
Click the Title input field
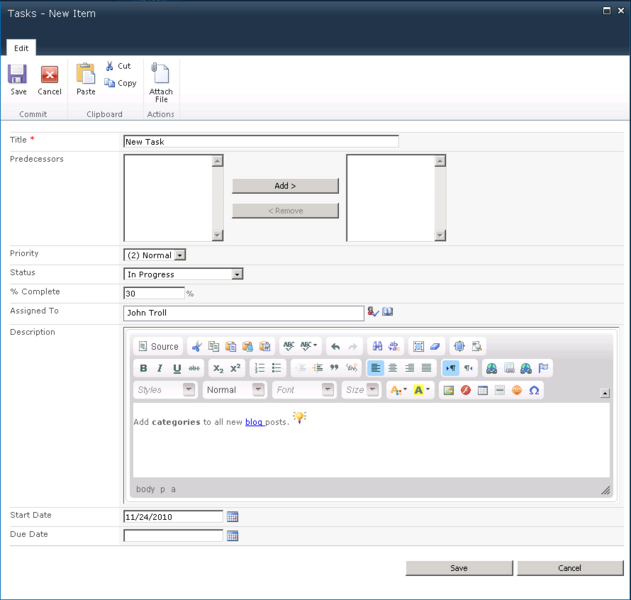[x=261, y=141]
